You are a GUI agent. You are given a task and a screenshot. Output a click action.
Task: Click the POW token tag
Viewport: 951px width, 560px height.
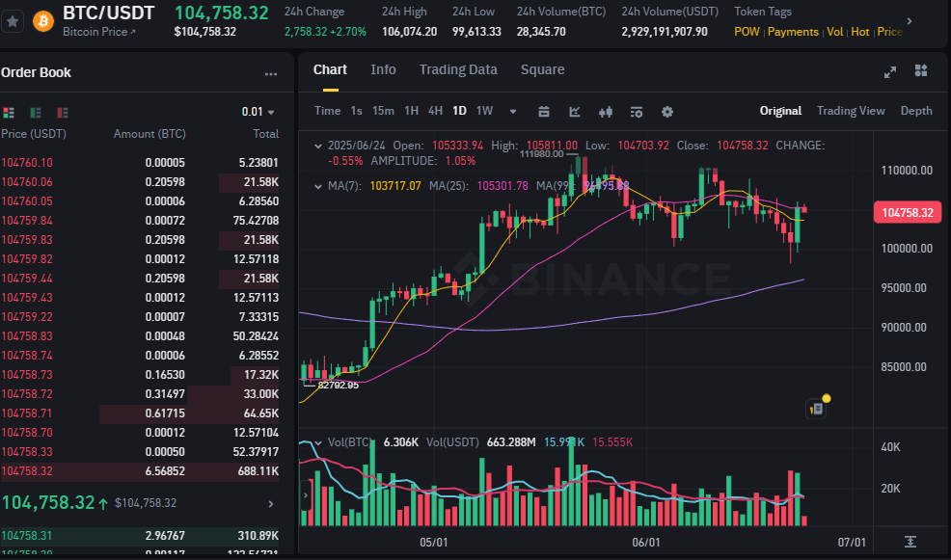coord(747,32)
